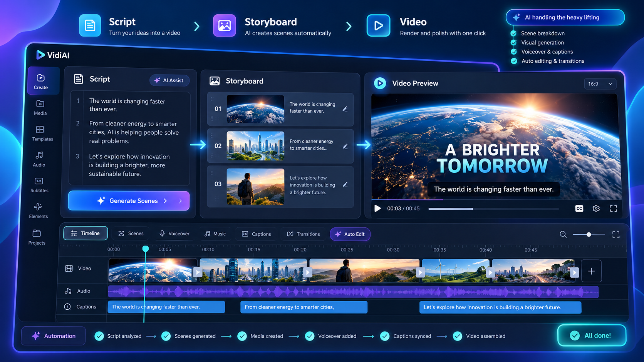Click the AI Assist button
This screenshot has width=644, height=362.
click(x=169, y=80)
